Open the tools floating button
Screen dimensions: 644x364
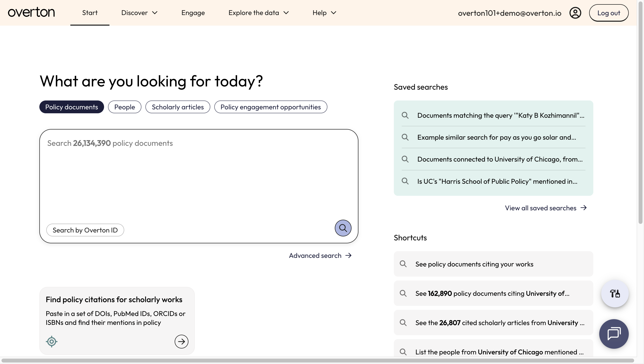[x=614, y=293]
